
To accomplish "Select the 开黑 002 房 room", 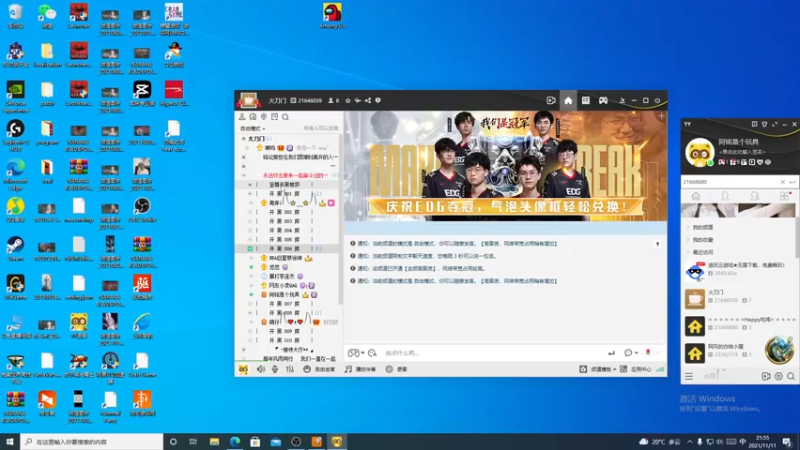I will (285, 212).
